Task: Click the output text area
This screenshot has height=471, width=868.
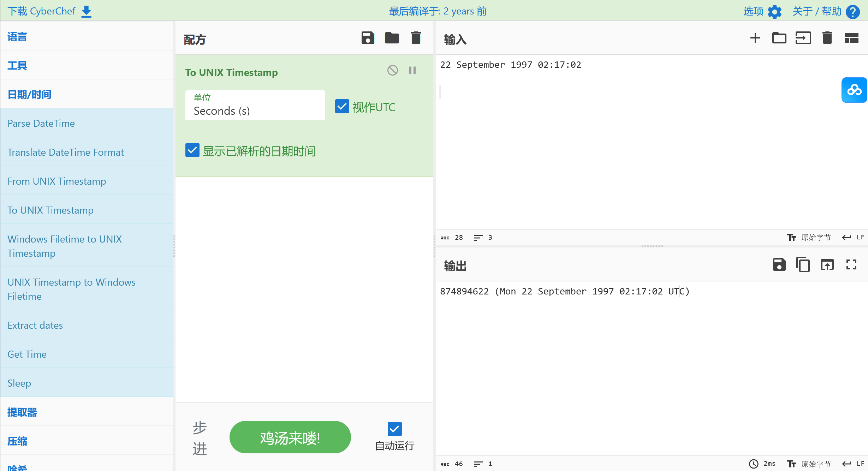Action: (652, 368)
